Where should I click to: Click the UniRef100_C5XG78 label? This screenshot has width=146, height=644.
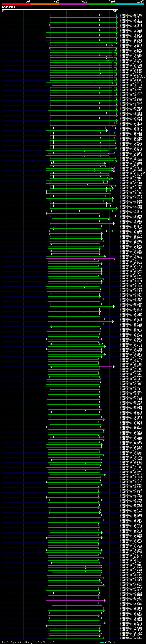(131, 319)
